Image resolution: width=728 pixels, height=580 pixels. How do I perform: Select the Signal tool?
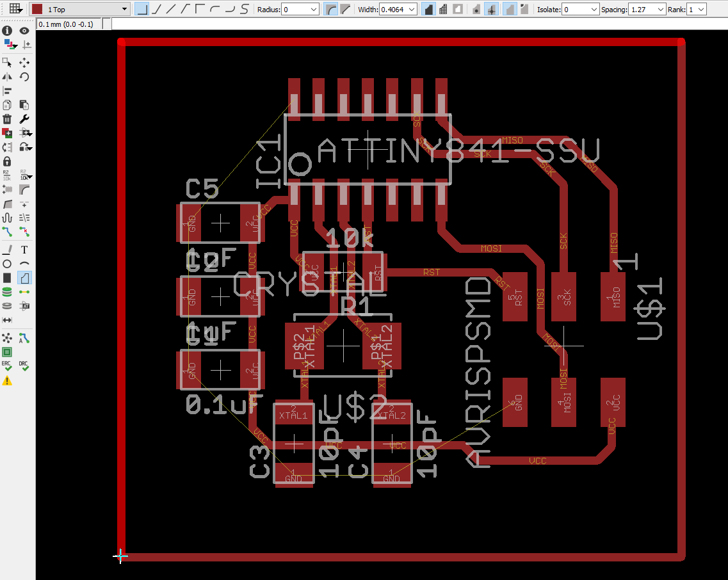coord(24,292)
